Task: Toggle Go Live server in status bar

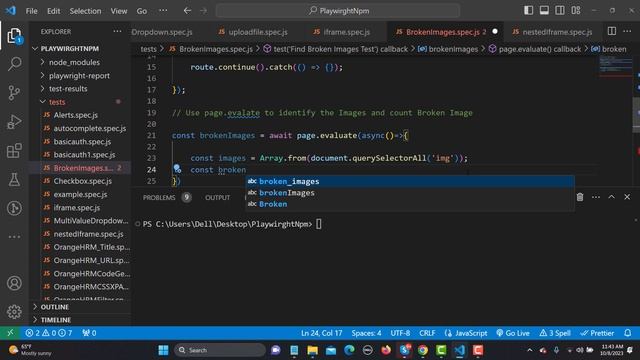Action: coord(513,333)
